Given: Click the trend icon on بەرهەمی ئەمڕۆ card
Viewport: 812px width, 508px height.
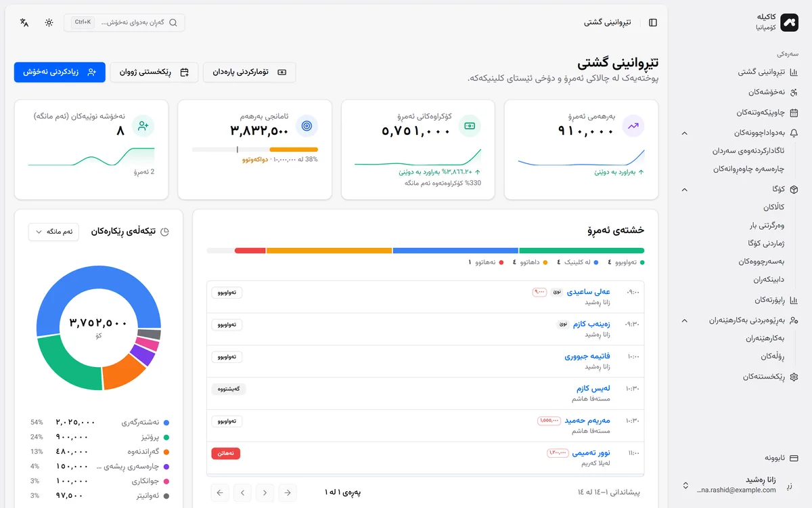Looking at the screenshot, I should pyautogui.click(x=633, y=126).
